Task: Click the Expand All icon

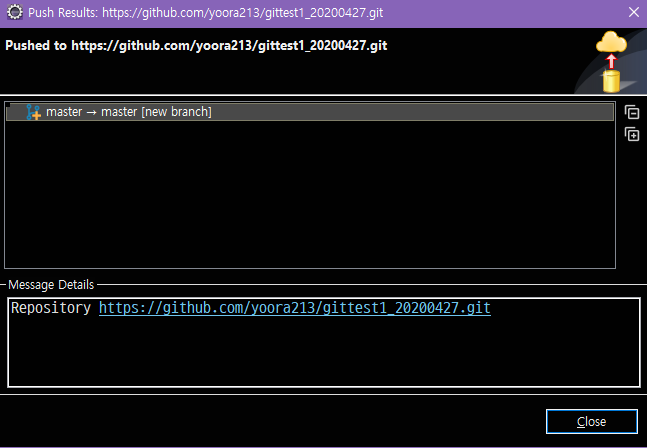Action: (632, 134)
